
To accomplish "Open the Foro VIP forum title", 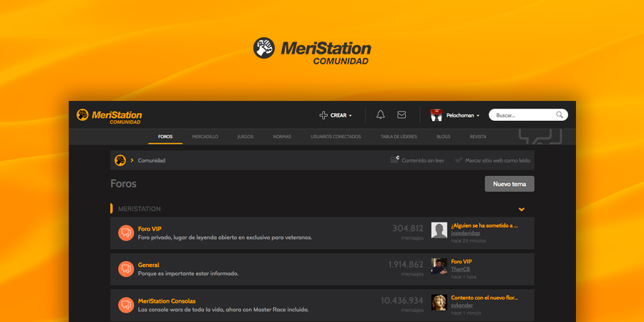I will [150, 229].
